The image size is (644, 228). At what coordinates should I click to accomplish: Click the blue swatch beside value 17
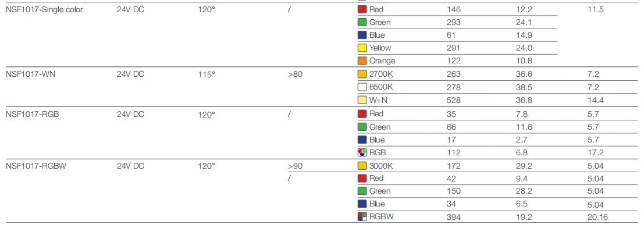[x=362, y=140]
